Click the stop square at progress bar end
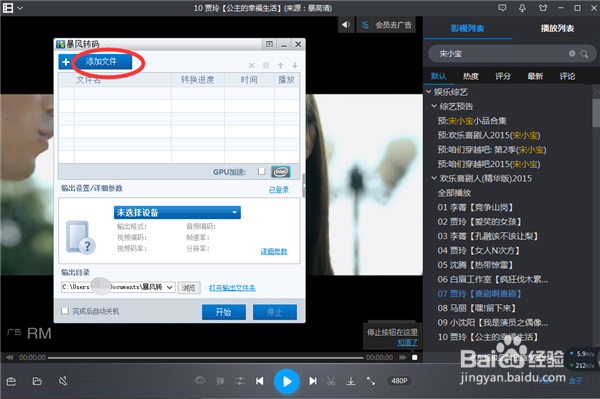 [x=415, y=358]
